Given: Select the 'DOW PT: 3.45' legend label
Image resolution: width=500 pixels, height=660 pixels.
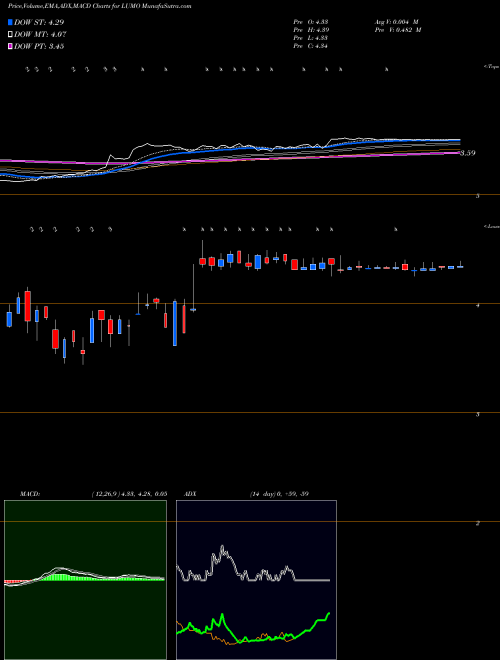Looking at the screenshot, I should pyautogui.click(x=39, y=47).
